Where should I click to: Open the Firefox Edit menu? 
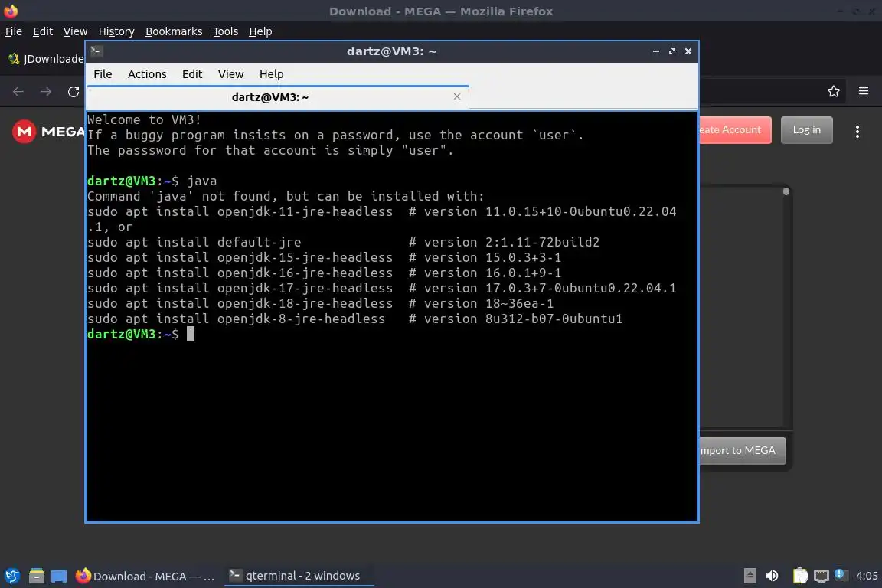(43, 31)
